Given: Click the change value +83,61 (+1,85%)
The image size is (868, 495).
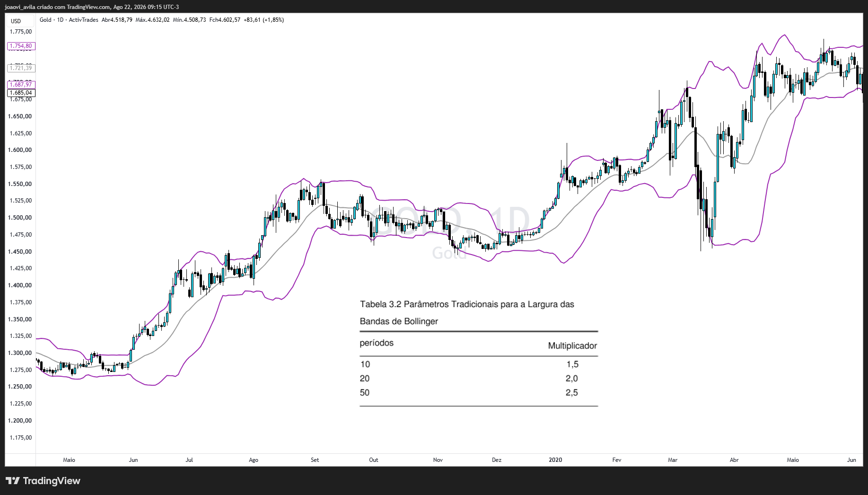Looking at the screenshot, I should coord(263,20).
